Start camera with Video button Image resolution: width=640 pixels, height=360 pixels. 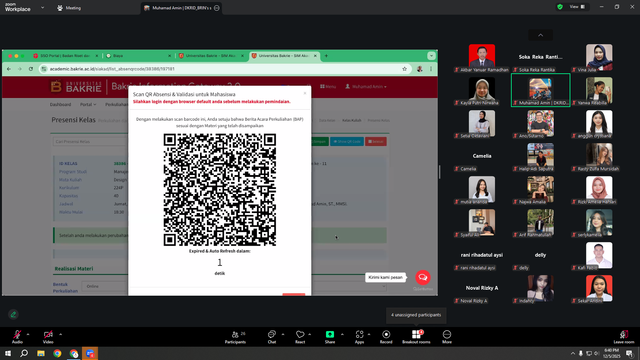click(x=48, y=336)
